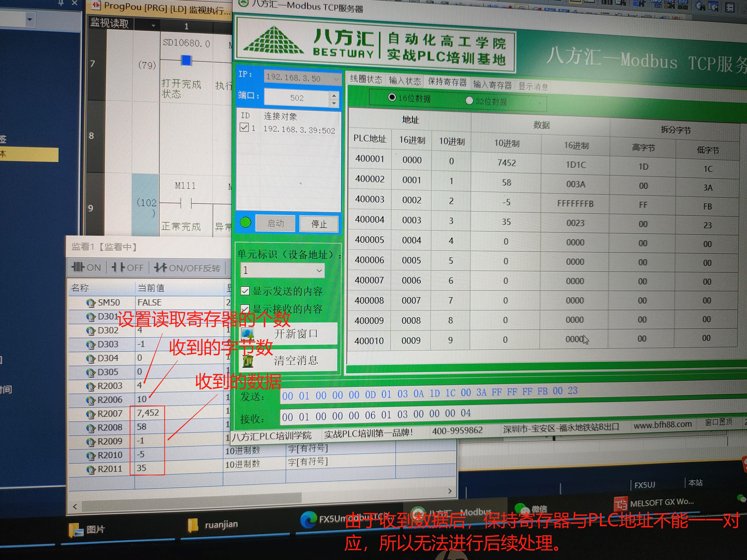Switch to the 输入寄存器 tab

click(x=492, y=84)
